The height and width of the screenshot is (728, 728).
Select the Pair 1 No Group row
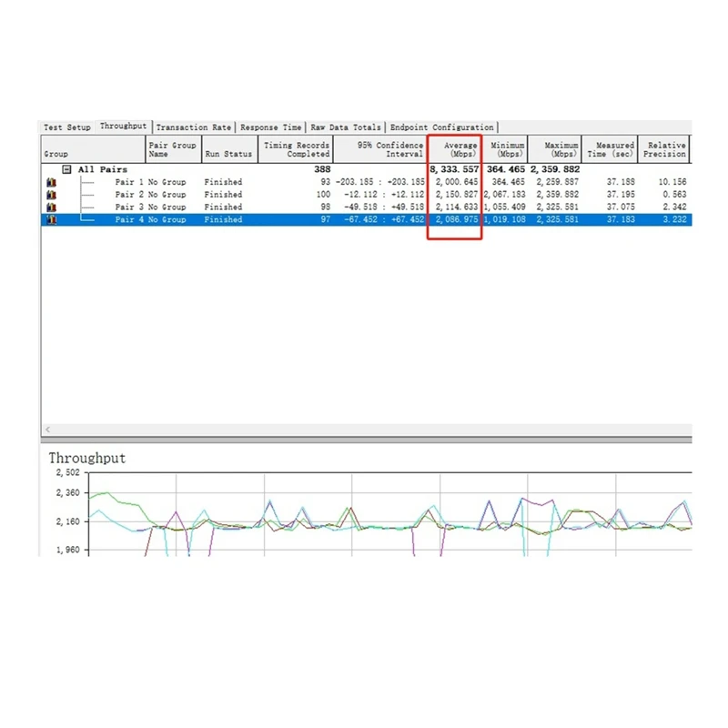click(x=367, y=182)
